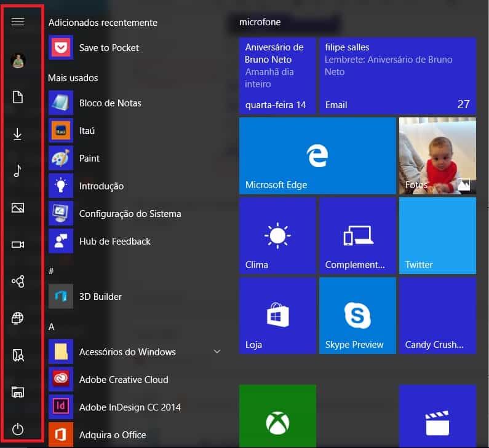The width and height of the screenshot is (489, 448).
Task: Open the user account picture
Action: [x=18, y=60]
